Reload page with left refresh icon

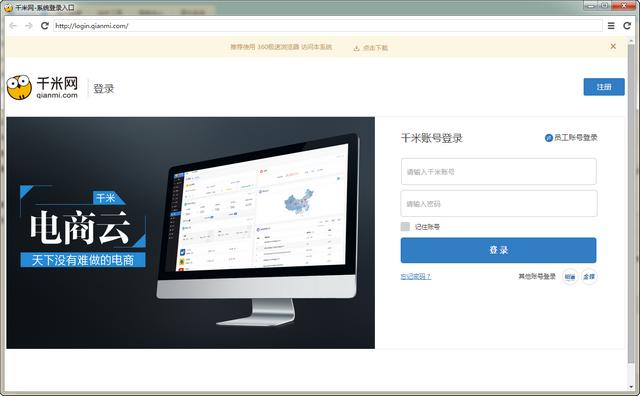[44, 26]
